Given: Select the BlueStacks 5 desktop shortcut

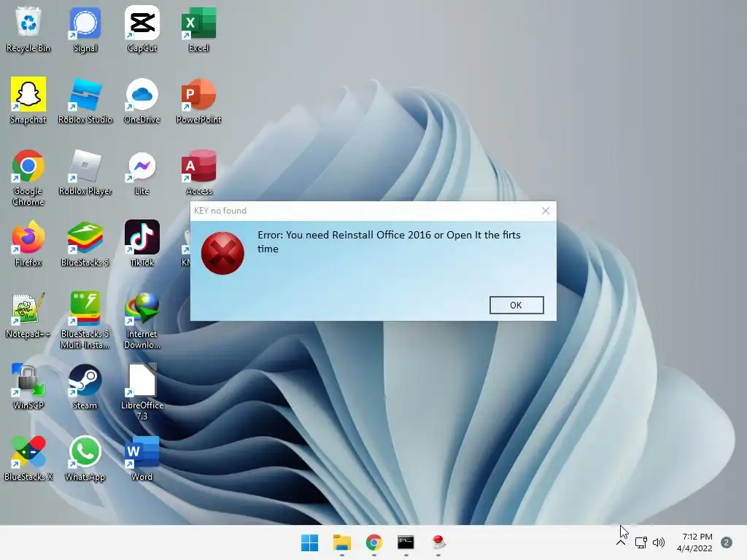Looking at the screenshot, I should click(85, 244).
